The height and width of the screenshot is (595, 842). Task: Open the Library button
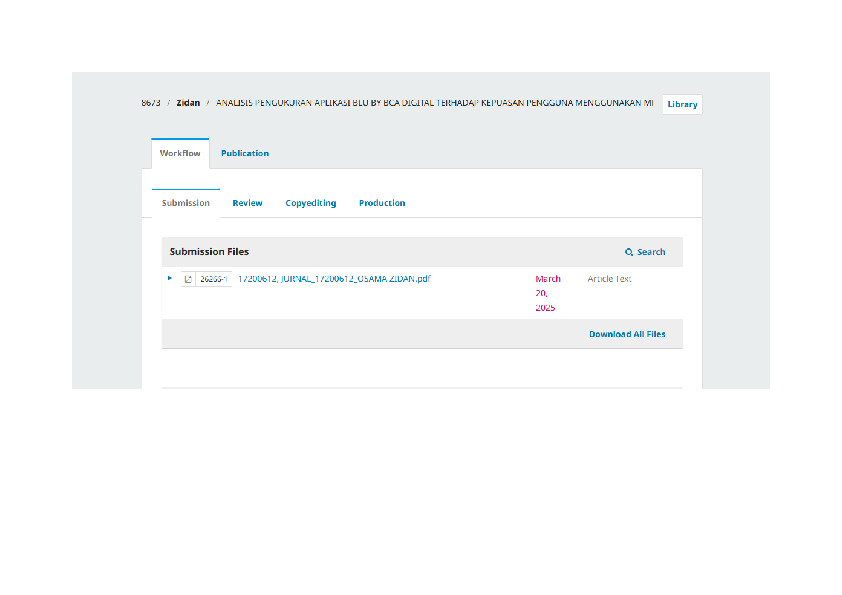pos(682,104)
